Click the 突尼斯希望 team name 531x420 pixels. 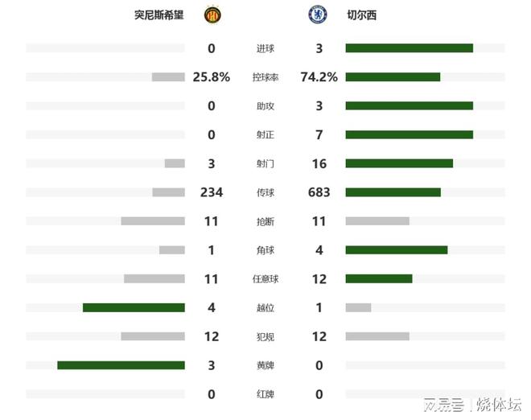[x=159, y=14]
